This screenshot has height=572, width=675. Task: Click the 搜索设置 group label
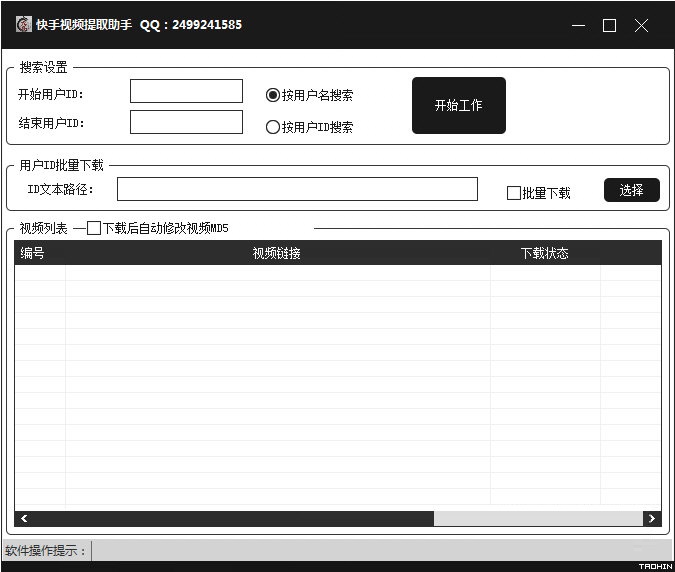pyautogui.click(x=43, y=67)
